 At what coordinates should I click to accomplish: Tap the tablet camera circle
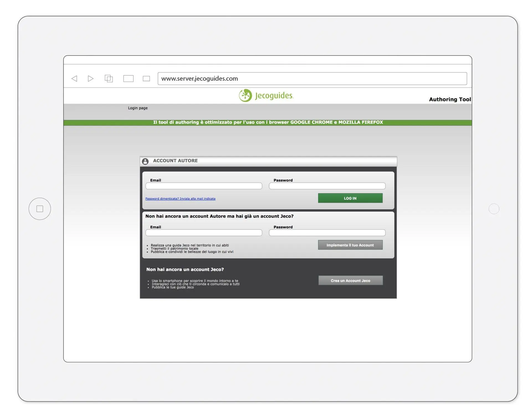coord(494,209)
